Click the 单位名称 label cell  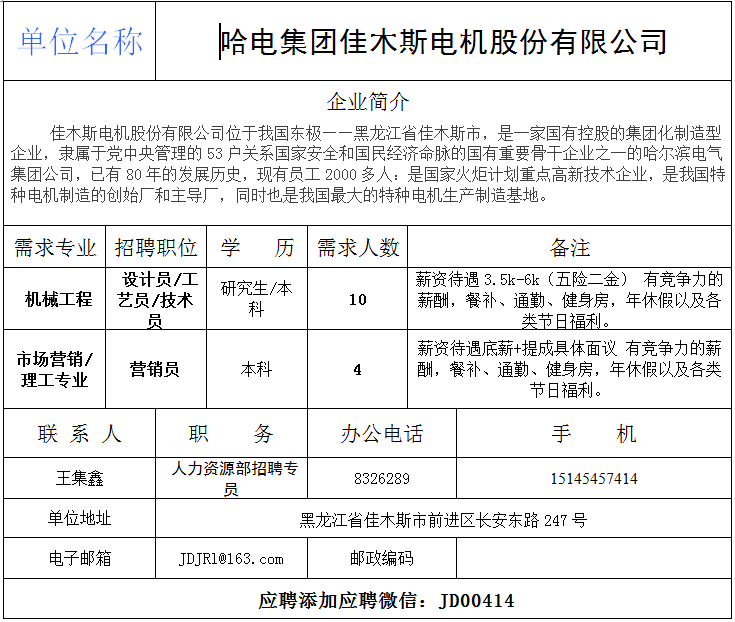pos(80,42)
